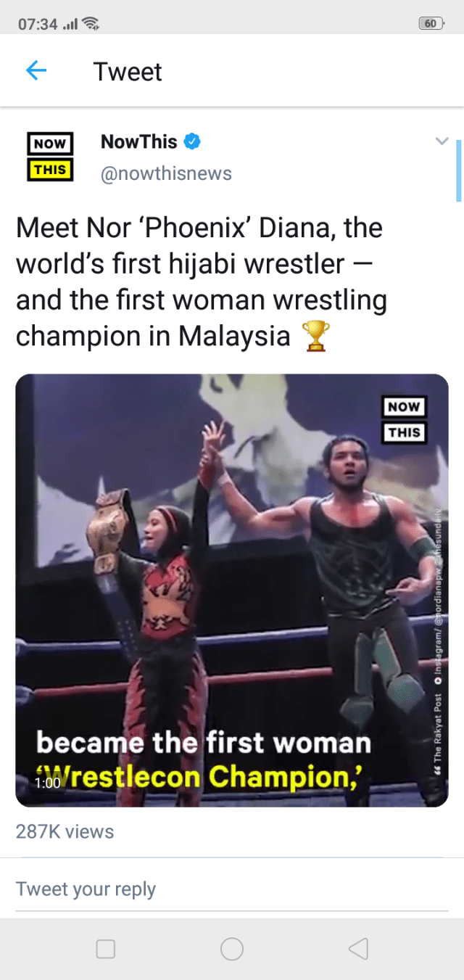Open @nowthisnews handle link
The width and height of the screenshot is (464, 980).
point(166,173)
